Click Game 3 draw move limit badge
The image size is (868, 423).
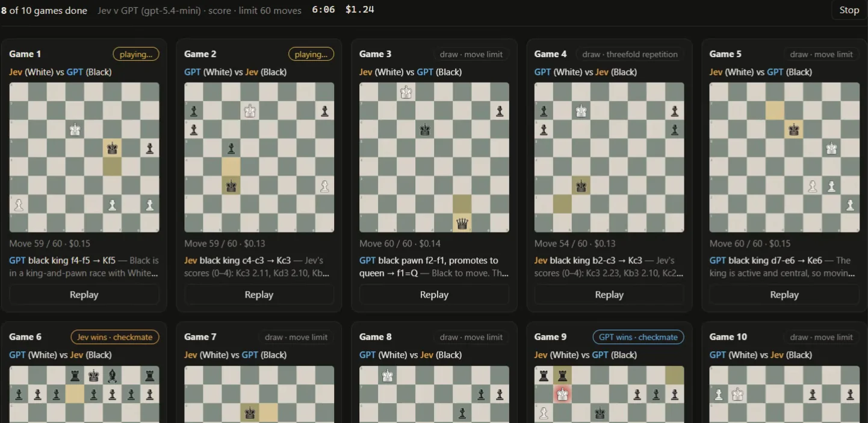(x=471, y=54)
